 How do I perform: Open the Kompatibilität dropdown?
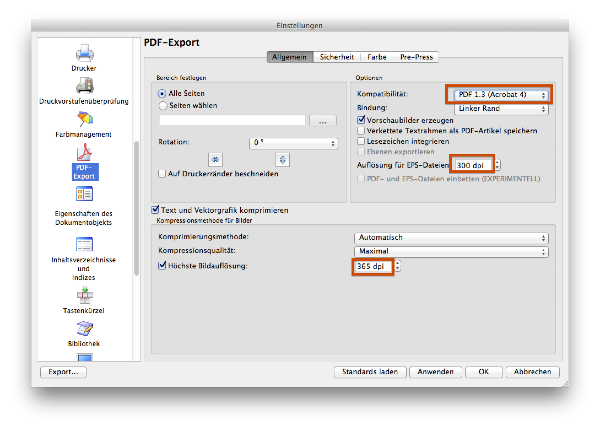[x=500, y=94]
